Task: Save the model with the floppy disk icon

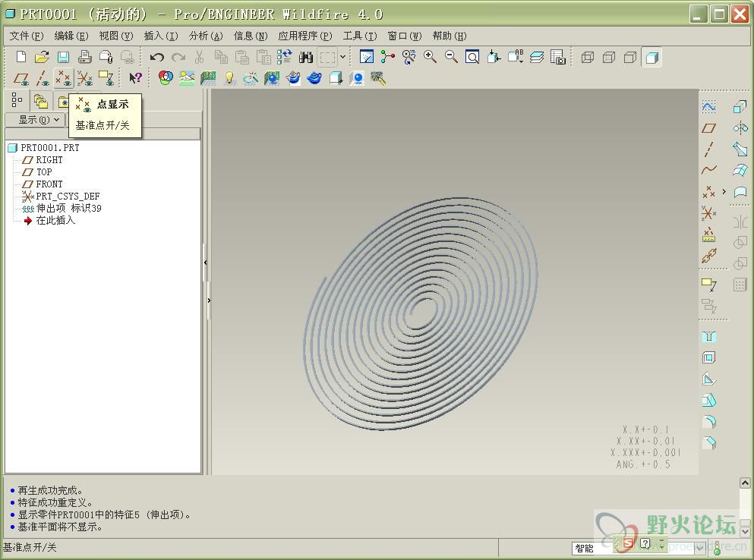Action: click(x=63, y=57)
